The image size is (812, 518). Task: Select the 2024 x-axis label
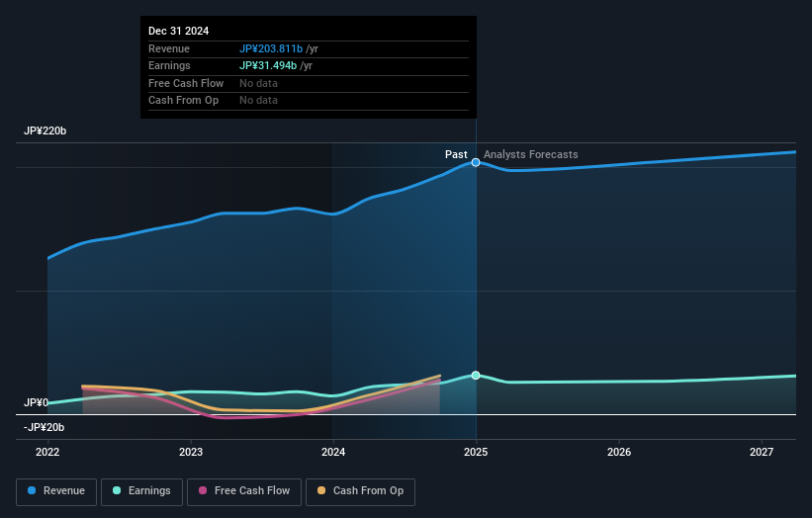pyautogui.click(x=333, y=452)
